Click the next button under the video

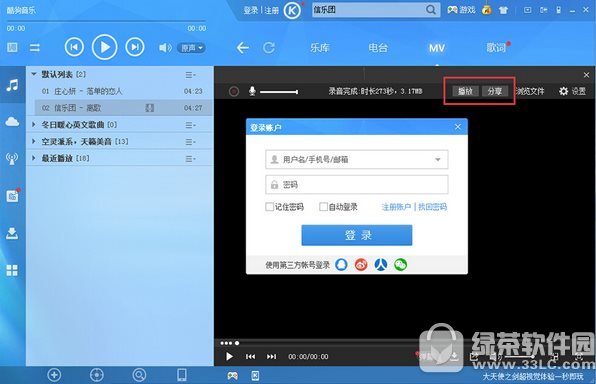tap(271, 357)
